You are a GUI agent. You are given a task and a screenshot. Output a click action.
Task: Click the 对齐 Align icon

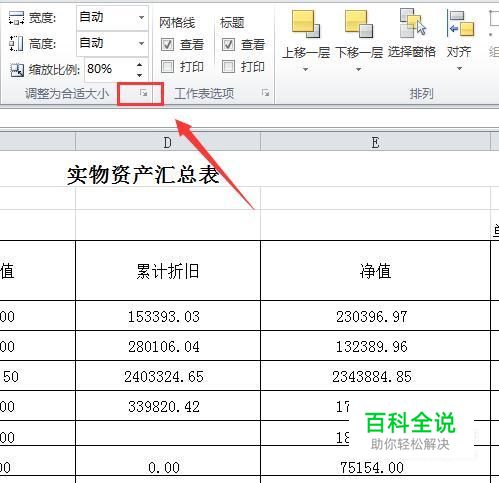click(460, 23)
